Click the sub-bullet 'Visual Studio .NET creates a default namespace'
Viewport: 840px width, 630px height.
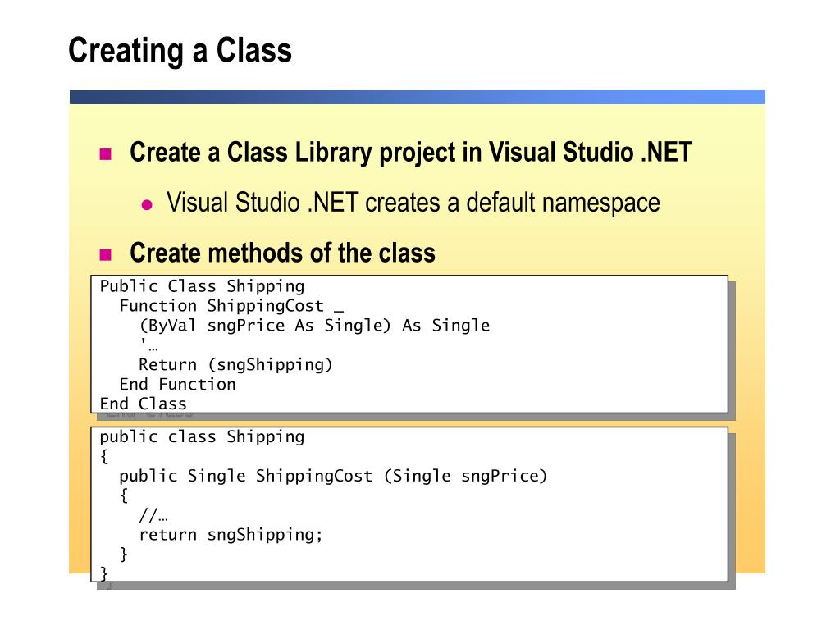tap(413, 203)
